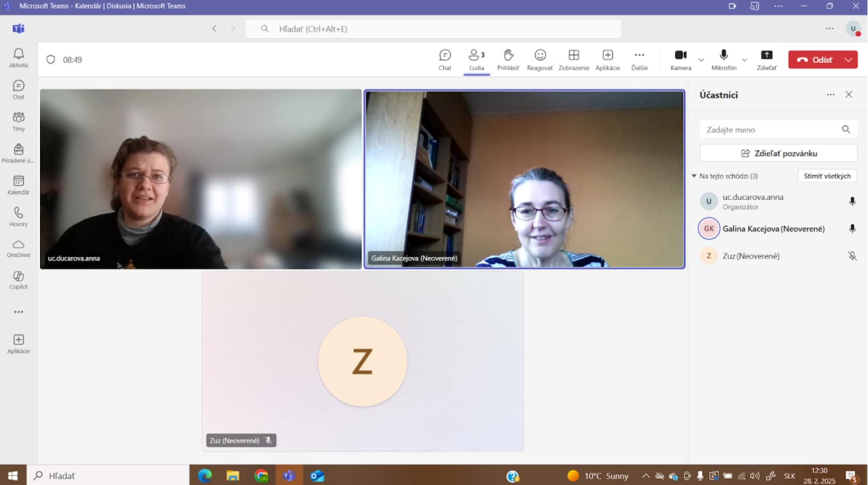The height and width of the screenshot is (485, 868).
Task: Open the taskbar volume control
Action: [755, 476]
